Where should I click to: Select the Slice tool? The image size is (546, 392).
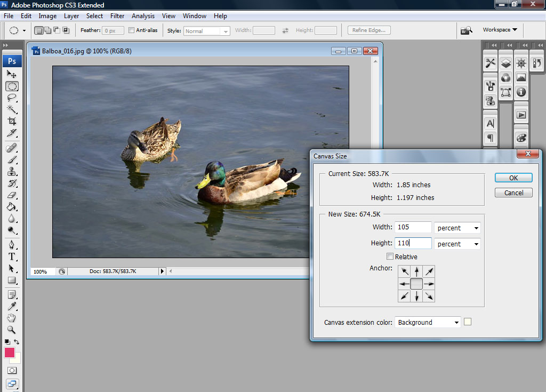click(12, 133)
